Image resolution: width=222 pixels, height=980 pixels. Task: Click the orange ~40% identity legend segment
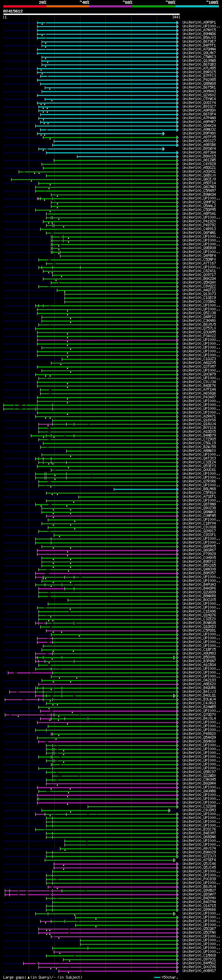(68, 6)
